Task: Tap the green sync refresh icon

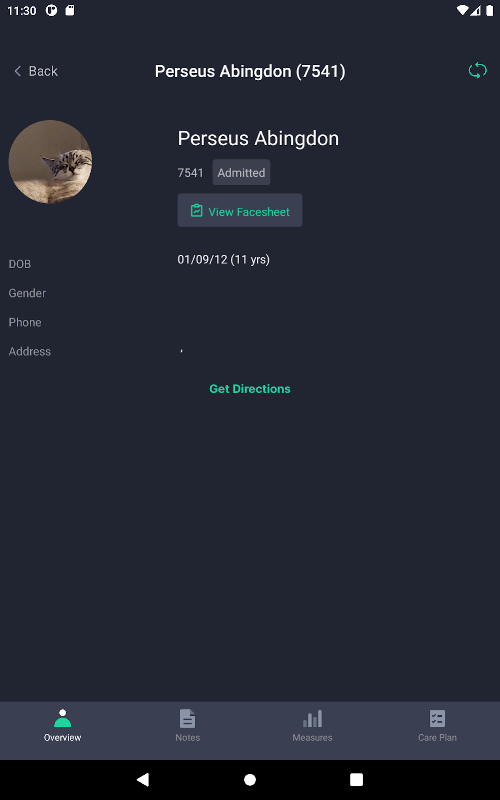Action: pos(478,70)
